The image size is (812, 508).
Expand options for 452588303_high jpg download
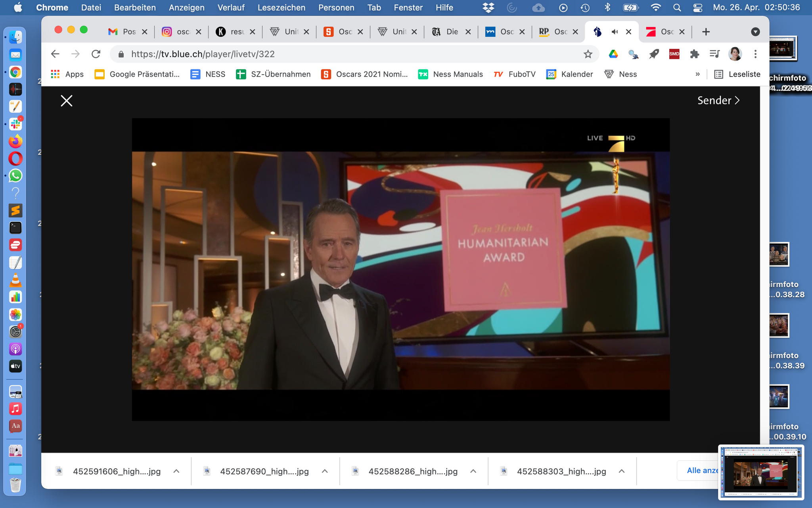point(622,471)
